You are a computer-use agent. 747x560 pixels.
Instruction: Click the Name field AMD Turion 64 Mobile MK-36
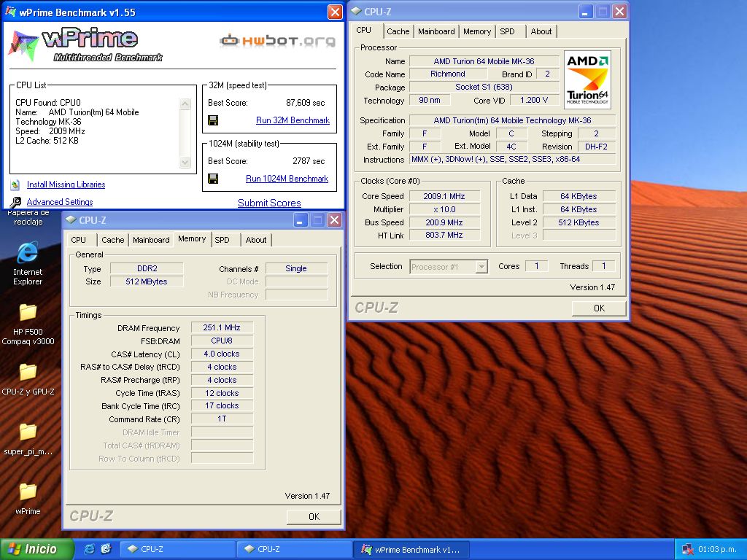click(x=484, y=61)
